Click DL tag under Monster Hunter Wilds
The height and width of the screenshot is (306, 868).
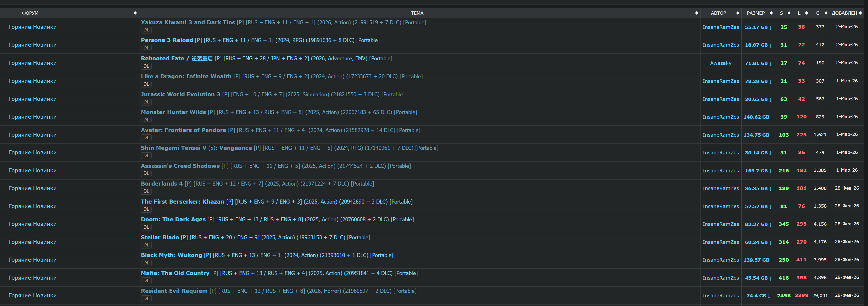pos(146,120)
